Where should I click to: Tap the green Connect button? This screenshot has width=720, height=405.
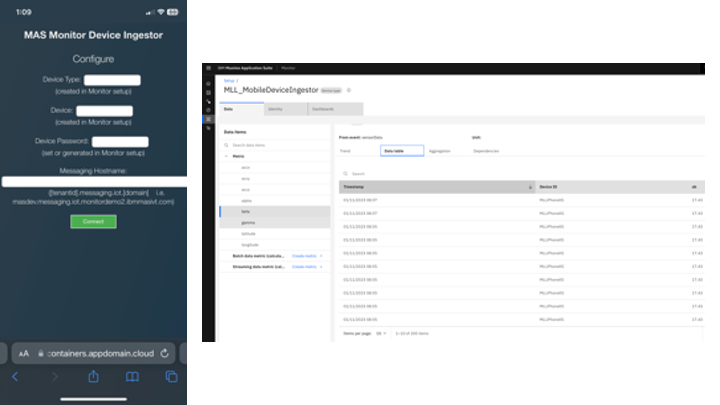93,221
